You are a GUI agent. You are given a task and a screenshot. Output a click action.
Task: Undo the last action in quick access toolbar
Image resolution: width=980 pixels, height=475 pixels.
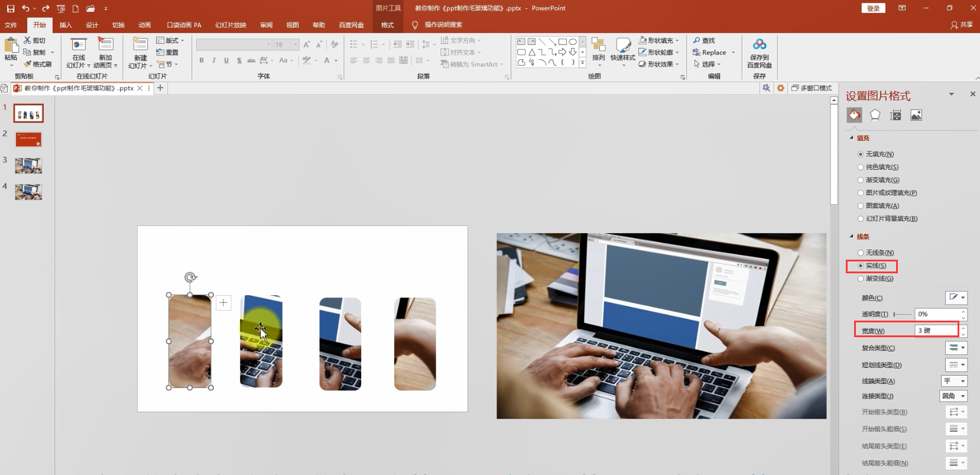pos(25,8)
